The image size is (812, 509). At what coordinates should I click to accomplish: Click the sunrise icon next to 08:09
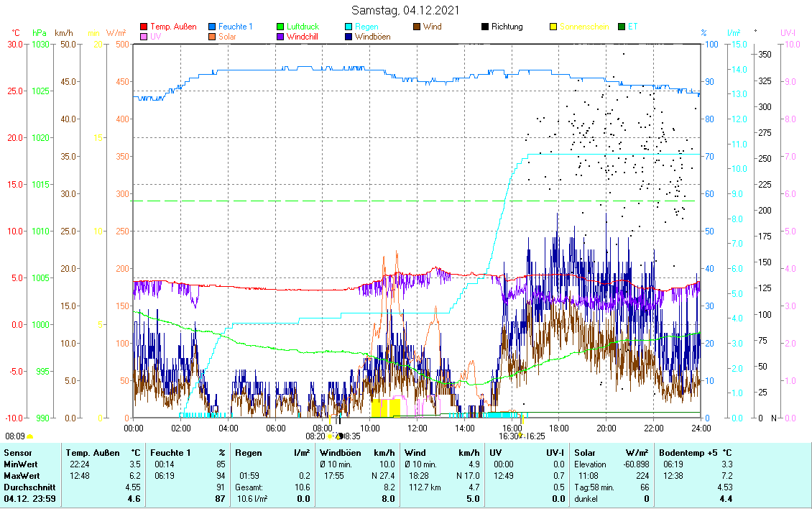click(x=30, y=436)
